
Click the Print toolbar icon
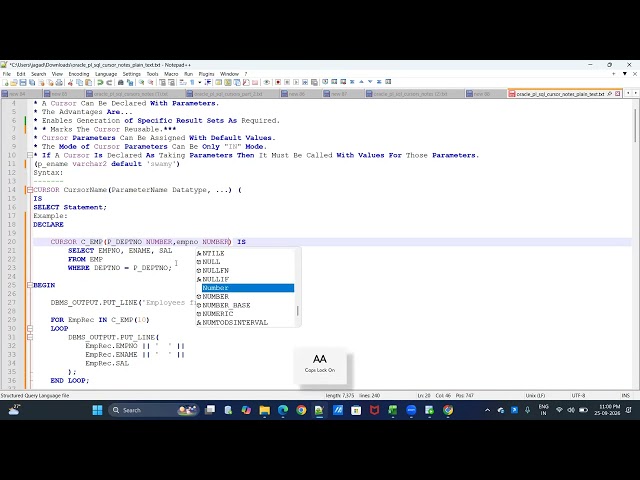click(x=59, y=82)
